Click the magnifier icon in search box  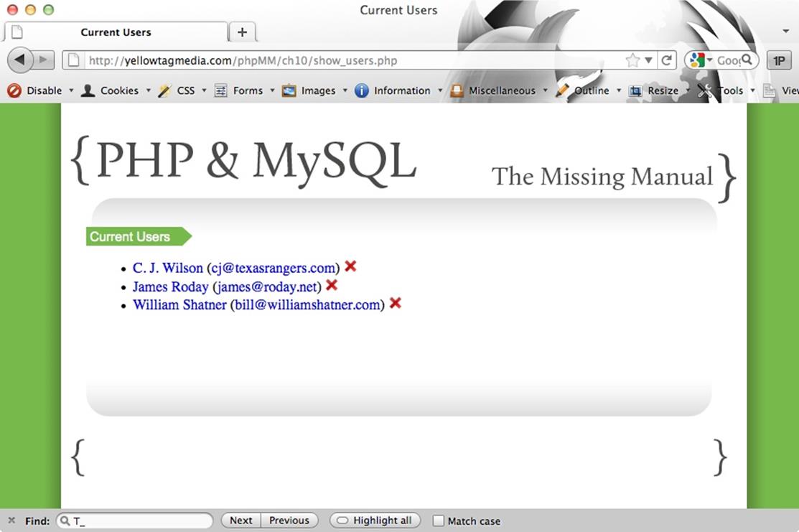[x=747, y=60]
